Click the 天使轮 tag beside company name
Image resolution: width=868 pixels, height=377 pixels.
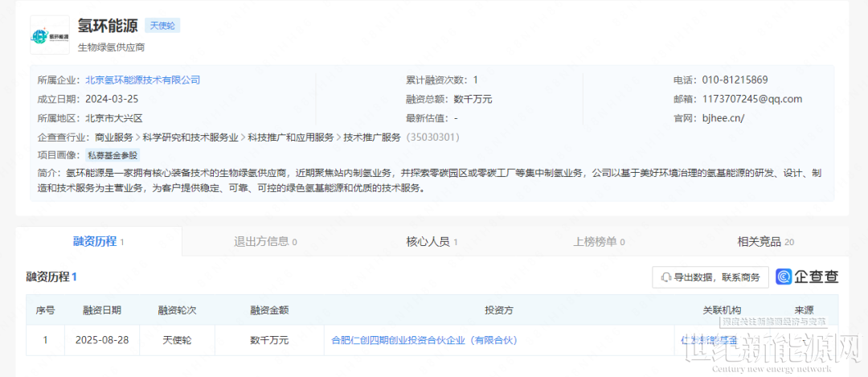[162, 26]
